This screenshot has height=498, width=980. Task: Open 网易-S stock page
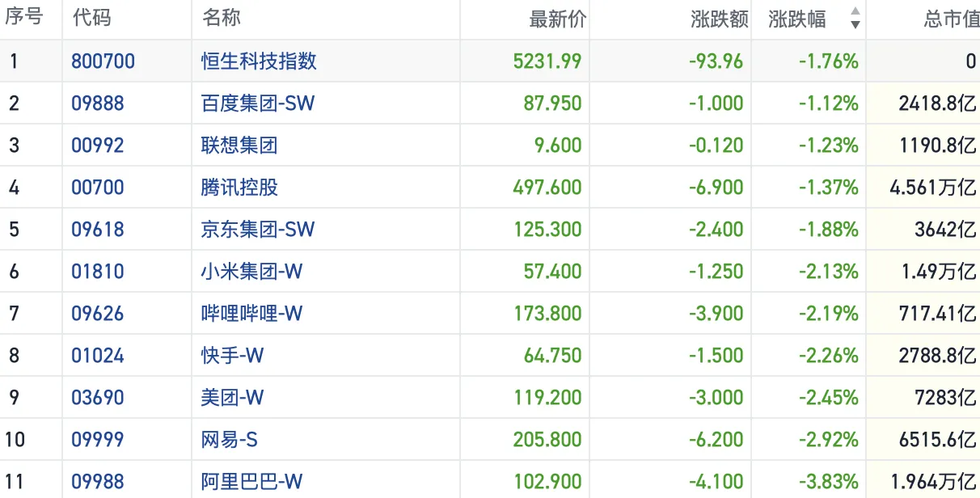click(230, 440)
